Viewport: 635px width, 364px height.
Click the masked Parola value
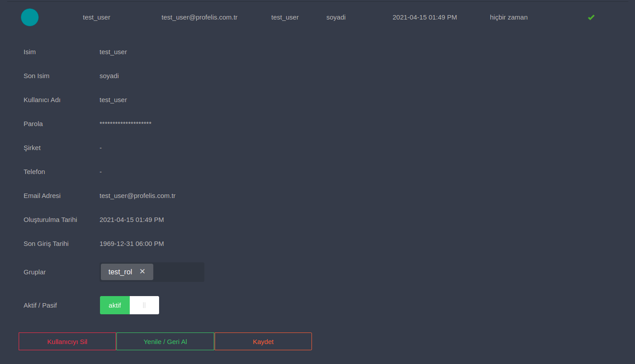125,124
